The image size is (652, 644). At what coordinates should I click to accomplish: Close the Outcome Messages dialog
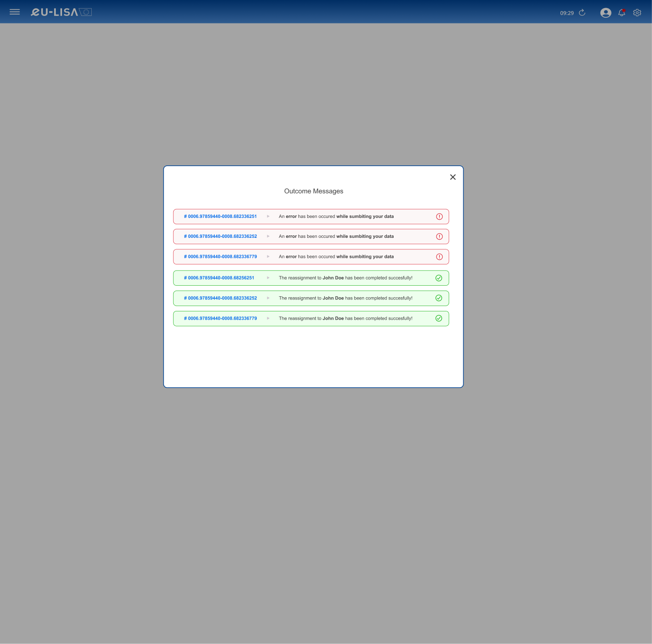[x=453, y=177]
